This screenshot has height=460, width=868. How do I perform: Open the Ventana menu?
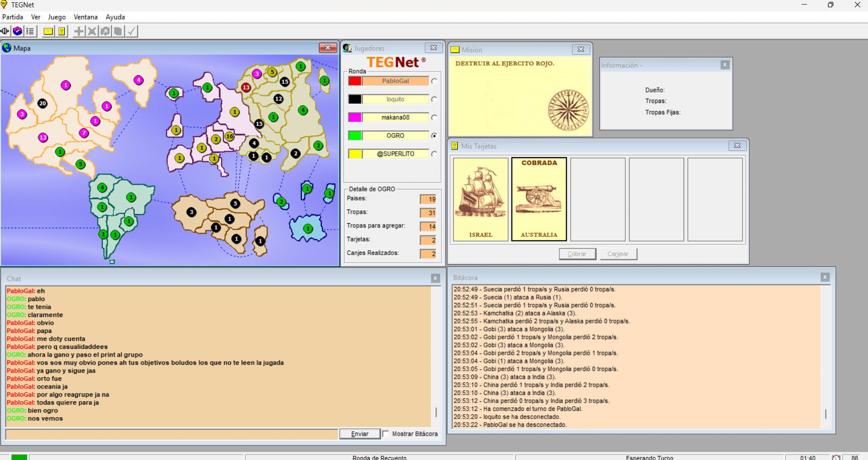(x=86, y=17)
